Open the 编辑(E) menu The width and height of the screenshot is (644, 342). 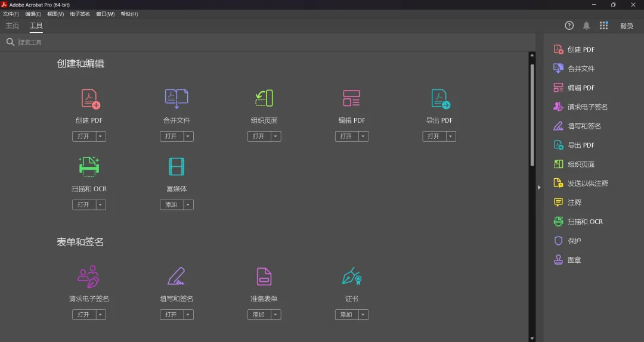point(33,14)
